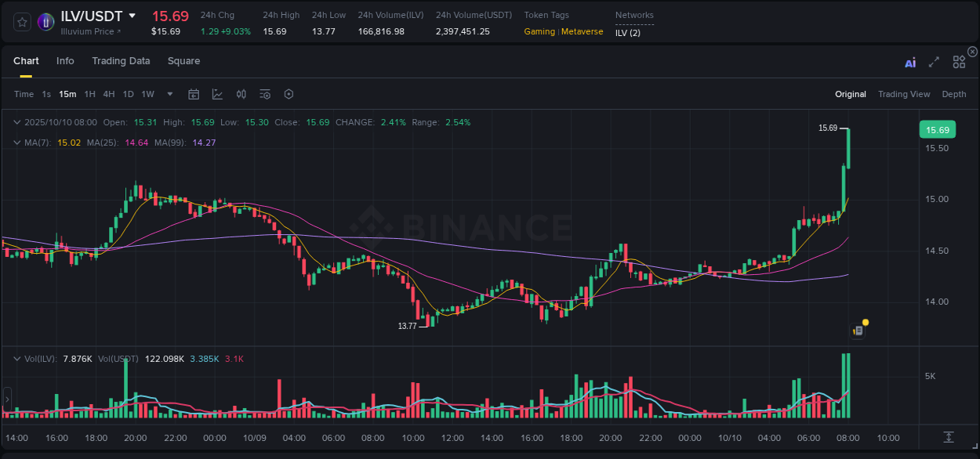Click the candlestick comparison icon
Image resolution: width=980 pixels, height=459 pixels.
[x=241, y=93]
